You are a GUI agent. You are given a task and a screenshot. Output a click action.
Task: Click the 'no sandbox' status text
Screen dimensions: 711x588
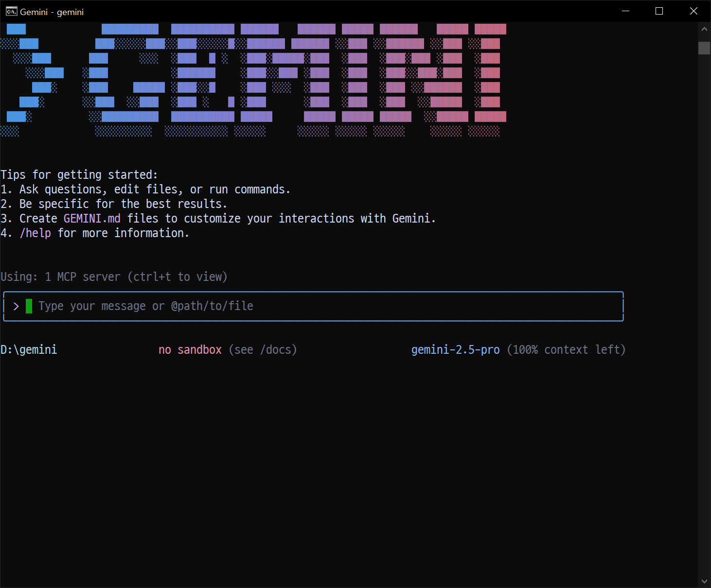(190, 350)
